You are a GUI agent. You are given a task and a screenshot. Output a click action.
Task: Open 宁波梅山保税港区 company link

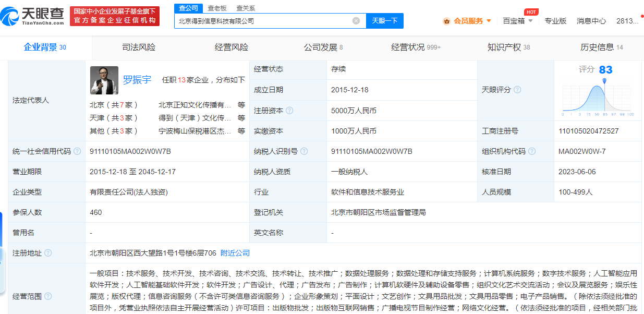(195, 131)
